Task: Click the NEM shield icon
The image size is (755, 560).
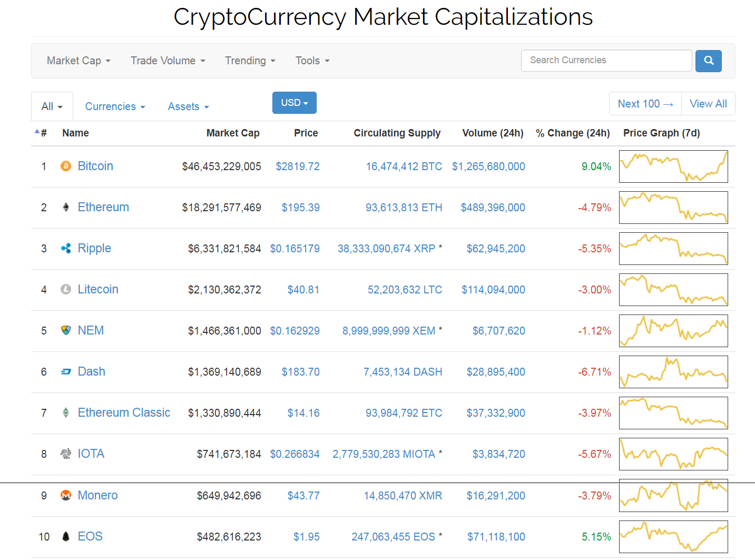Action: tap(66, 331)
